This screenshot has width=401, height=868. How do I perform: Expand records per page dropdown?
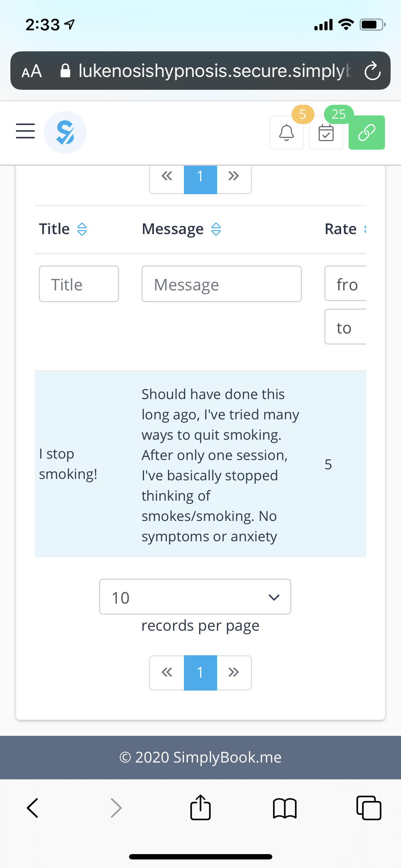pos(195,596)
